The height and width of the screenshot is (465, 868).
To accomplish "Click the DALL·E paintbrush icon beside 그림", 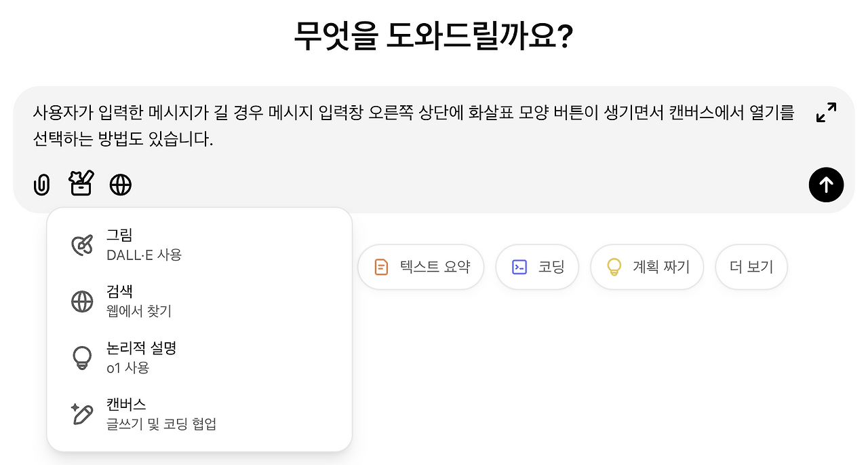I will [81, 244].
